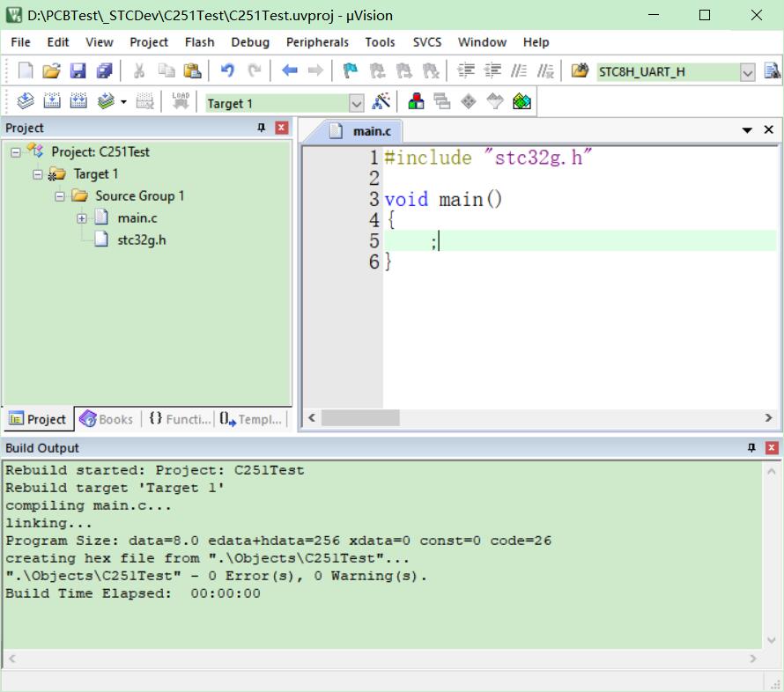Click the Build Output scroll down arrow
This screenshot has height=692, width=784.
771,640
